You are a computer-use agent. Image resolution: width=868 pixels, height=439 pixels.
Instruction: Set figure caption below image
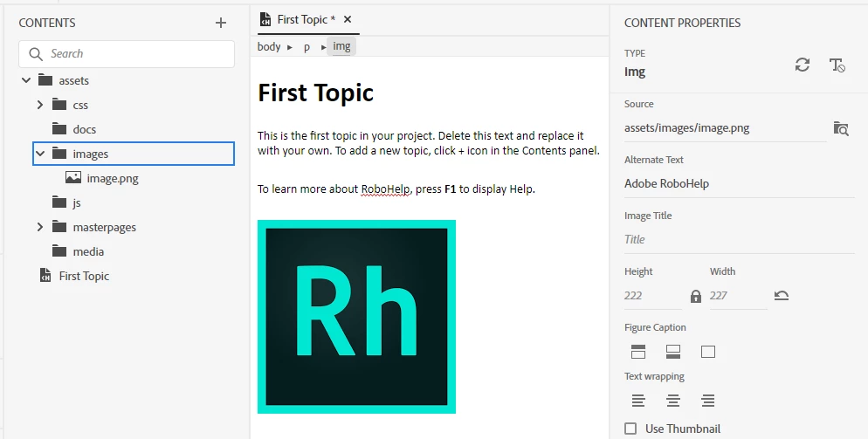(673, 352)
